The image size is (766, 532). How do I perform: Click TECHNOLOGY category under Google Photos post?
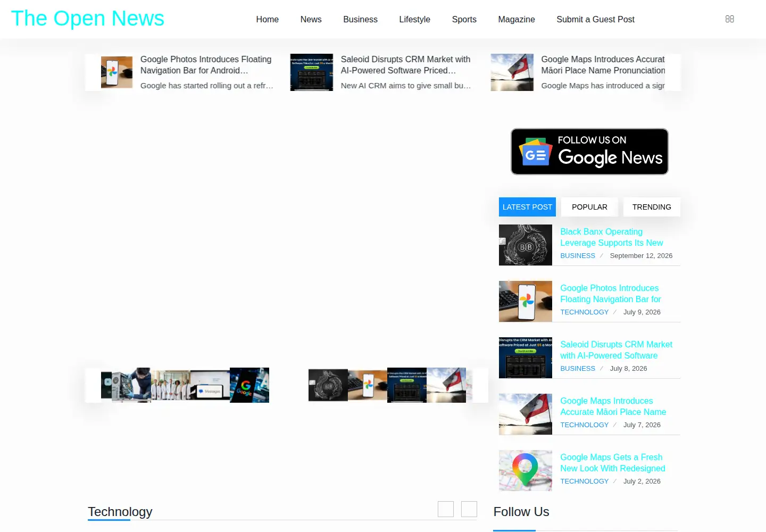pyautogui.click(x=584, y=312)
